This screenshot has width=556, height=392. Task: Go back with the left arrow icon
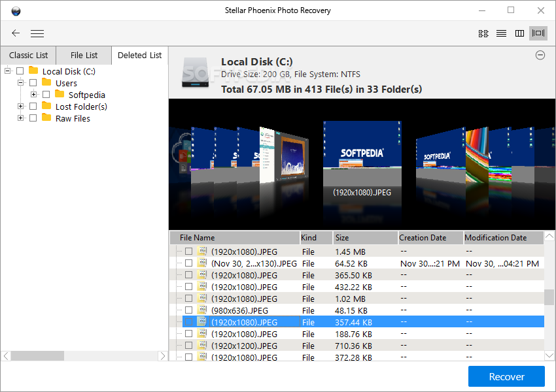pyautogui.click(x=16, y=33)
